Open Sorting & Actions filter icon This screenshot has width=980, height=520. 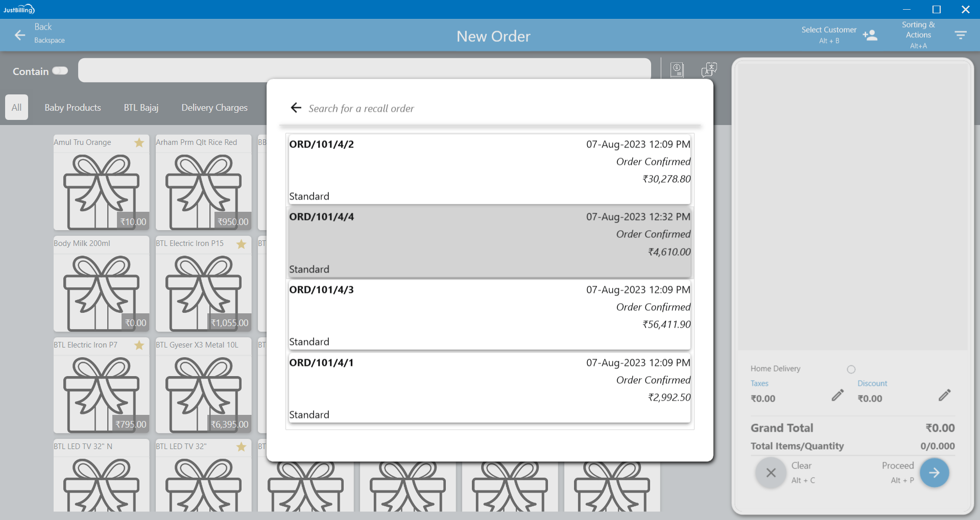tap(960, 35)
